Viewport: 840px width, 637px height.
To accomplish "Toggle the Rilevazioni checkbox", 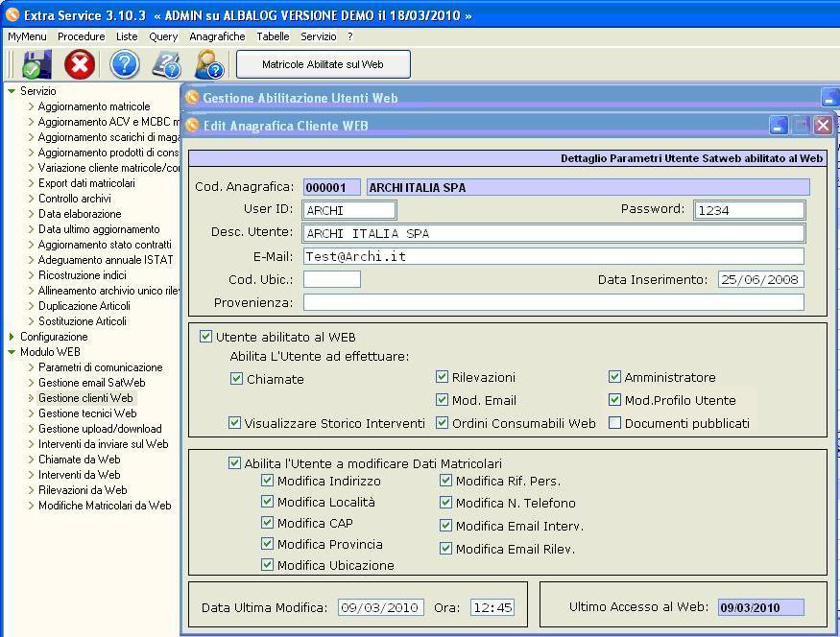I will 442,377.
